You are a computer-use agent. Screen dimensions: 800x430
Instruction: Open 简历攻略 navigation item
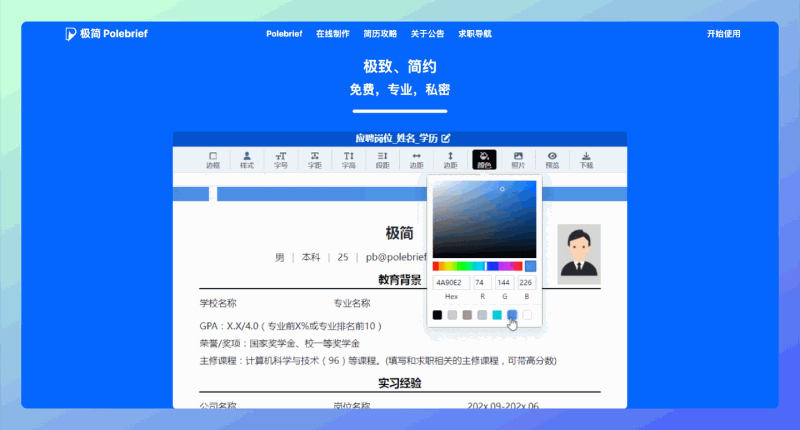tap(380, 34)
